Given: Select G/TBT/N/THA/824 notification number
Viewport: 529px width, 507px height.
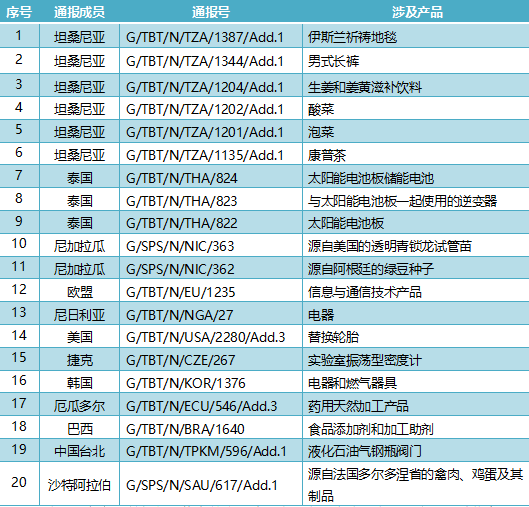Looking at the screenshot, I should click(182, 178).
